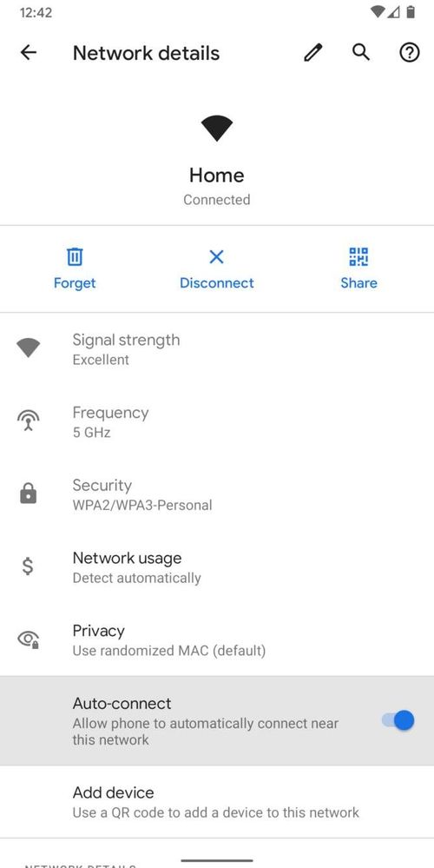The image size is (434, 868).
Task: Tap the Signal strength row
Action: [x=217, y=348]
